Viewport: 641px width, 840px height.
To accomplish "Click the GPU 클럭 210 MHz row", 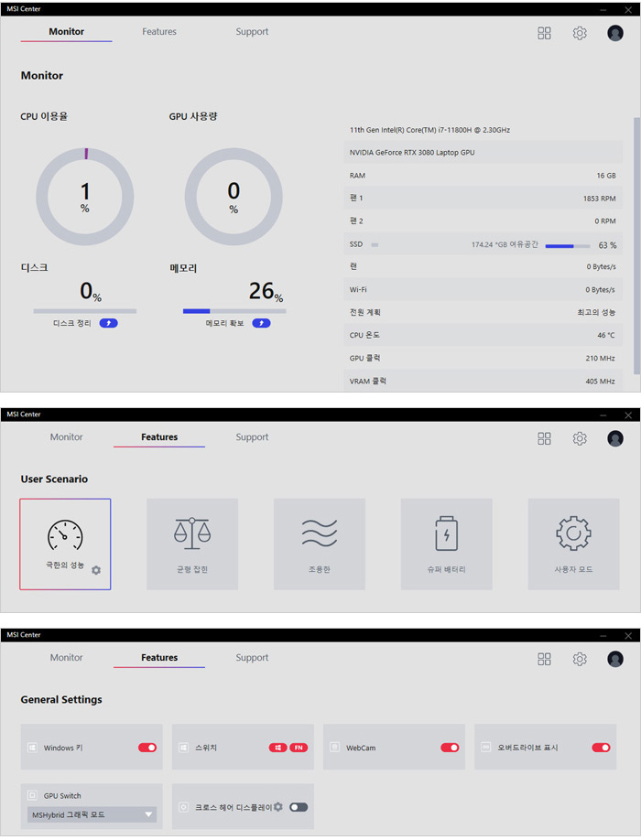I will (483, 358).
